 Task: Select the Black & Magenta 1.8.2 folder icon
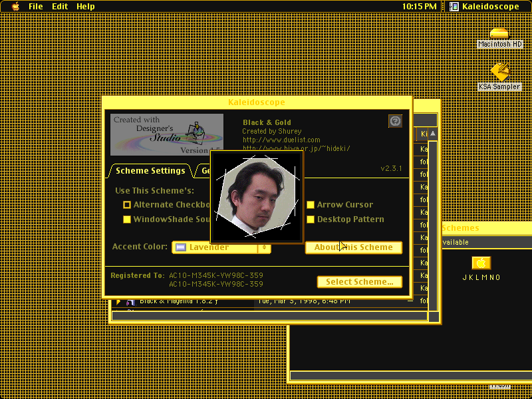pos(130,302)
